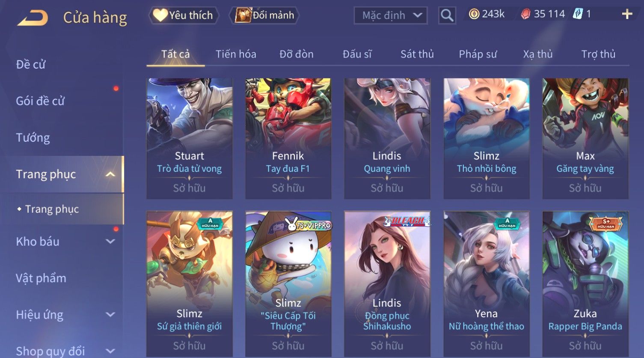Viewport: 644px width, 358px height.
Task: Tap the golden back arrow icon
Action: (x=33, y=18)
